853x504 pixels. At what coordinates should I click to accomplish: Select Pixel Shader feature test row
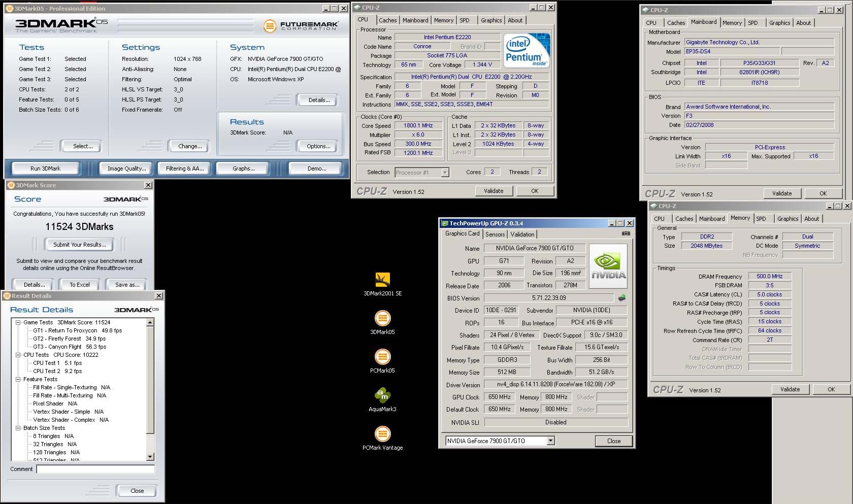click(55, 404)
